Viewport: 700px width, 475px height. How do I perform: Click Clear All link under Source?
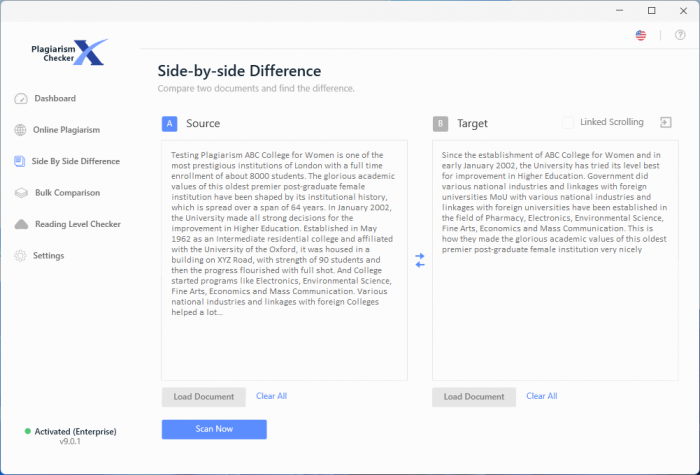pyautogui.click(x=271, y=397)
